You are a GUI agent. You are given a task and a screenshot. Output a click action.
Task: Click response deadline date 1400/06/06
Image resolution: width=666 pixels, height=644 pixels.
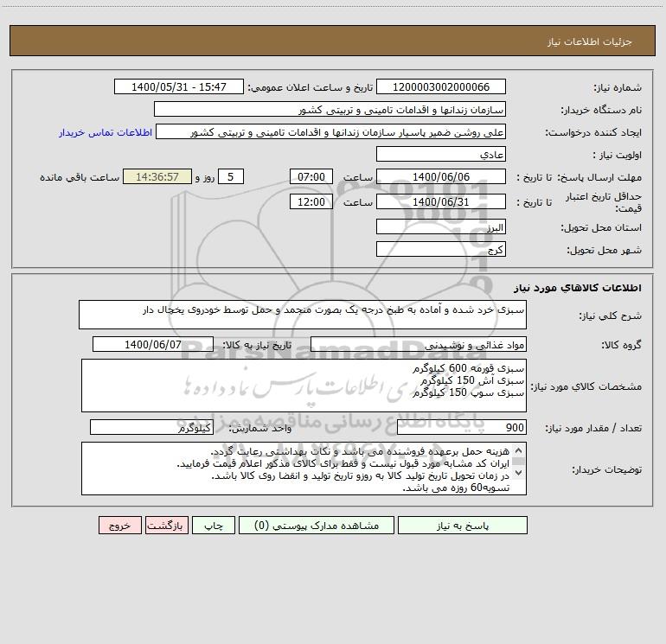[441, 176]
